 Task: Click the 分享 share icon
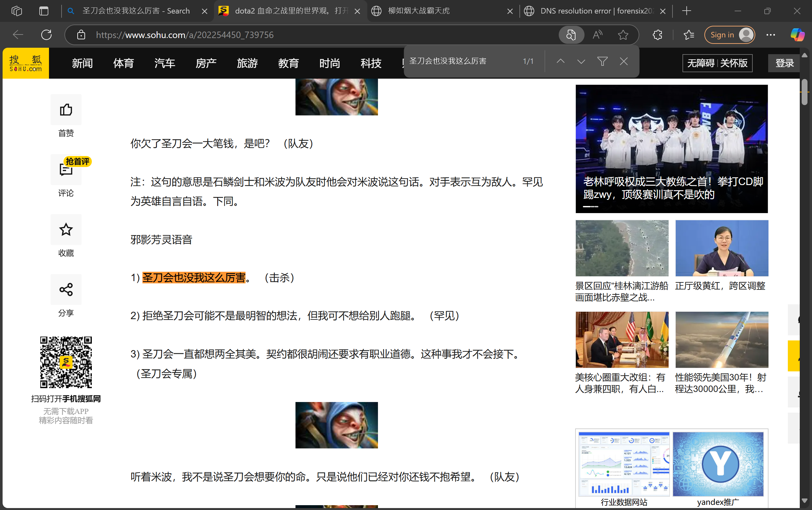coord(66,289)
